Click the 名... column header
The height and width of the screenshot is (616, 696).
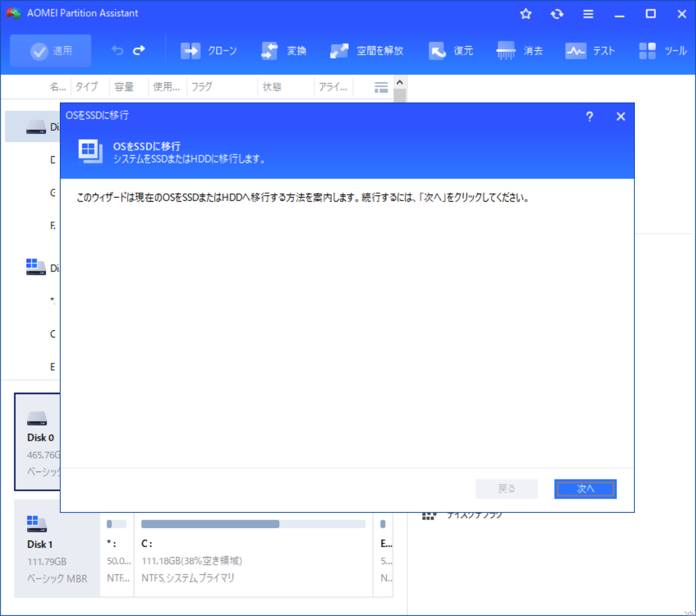click(58, 87)
